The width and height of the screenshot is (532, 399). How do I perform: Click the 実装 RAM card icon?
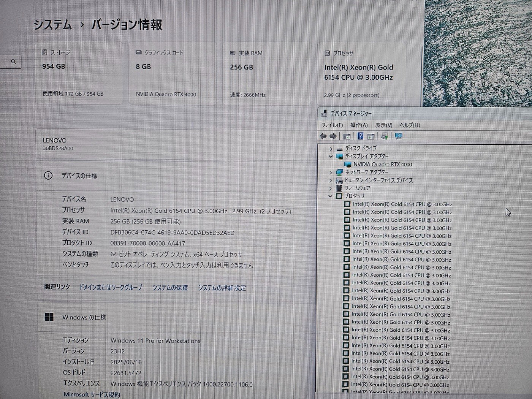click(x=233, y=53)
